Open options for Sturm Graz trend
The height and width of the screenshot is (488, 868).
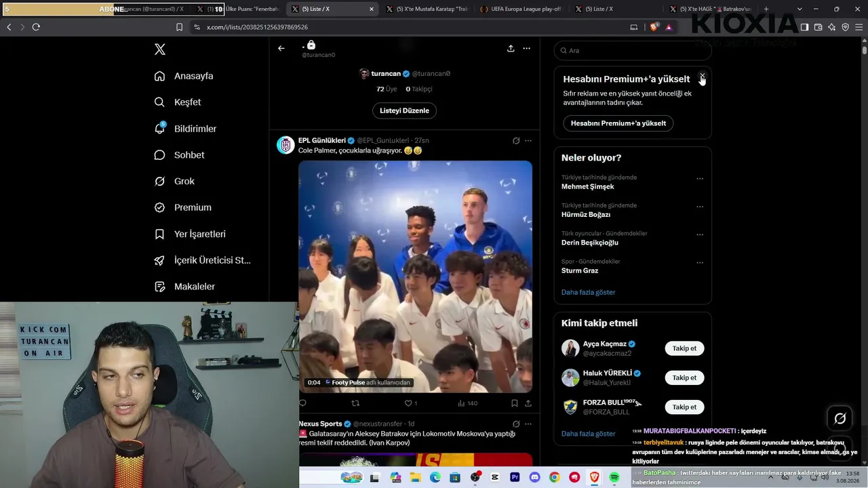pyautogui.click(x=700, y=263)
